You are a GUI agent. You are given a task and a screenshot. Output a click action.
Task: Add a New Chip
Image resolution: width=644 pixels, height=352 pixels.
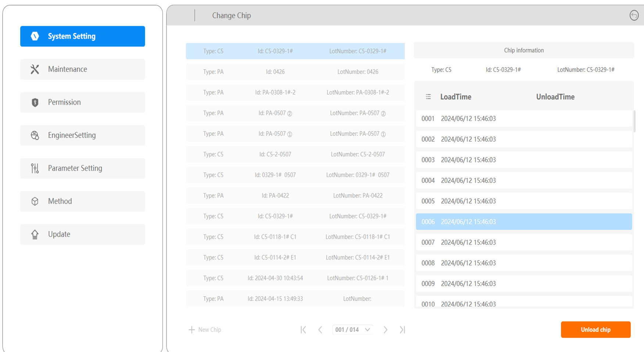(205, 330)
